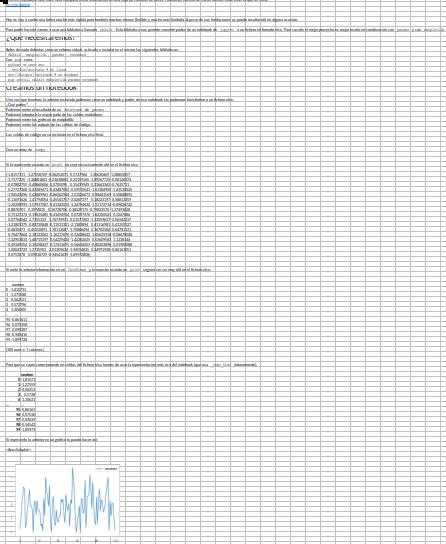This screenshot has width=446, height=544.
Task: Click the '[100 rows x 1 columns]' cell
Action: tap(25, 350)
